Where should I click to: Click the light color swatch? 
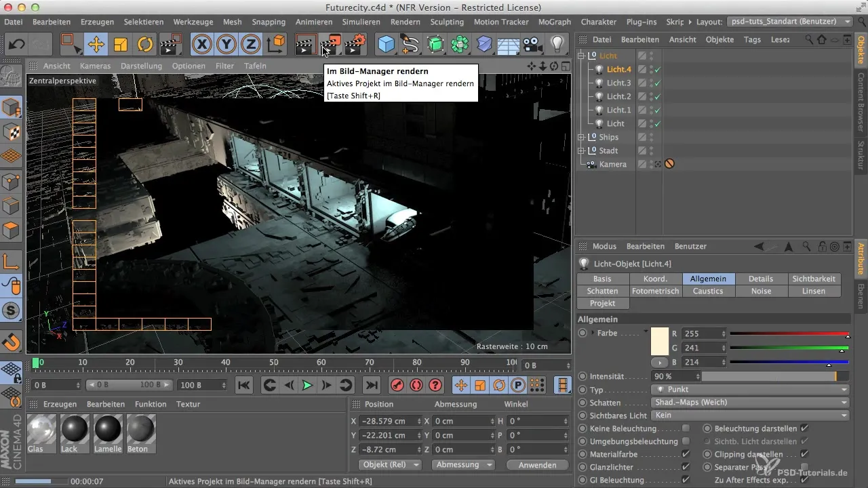[660, 342]
